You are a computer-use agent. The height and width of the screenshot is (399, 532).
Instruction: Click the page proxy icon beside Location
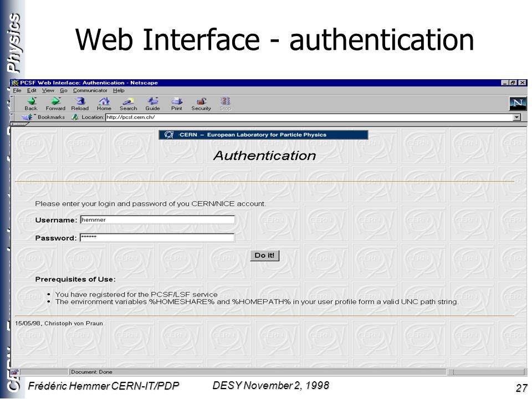[75, 117]
